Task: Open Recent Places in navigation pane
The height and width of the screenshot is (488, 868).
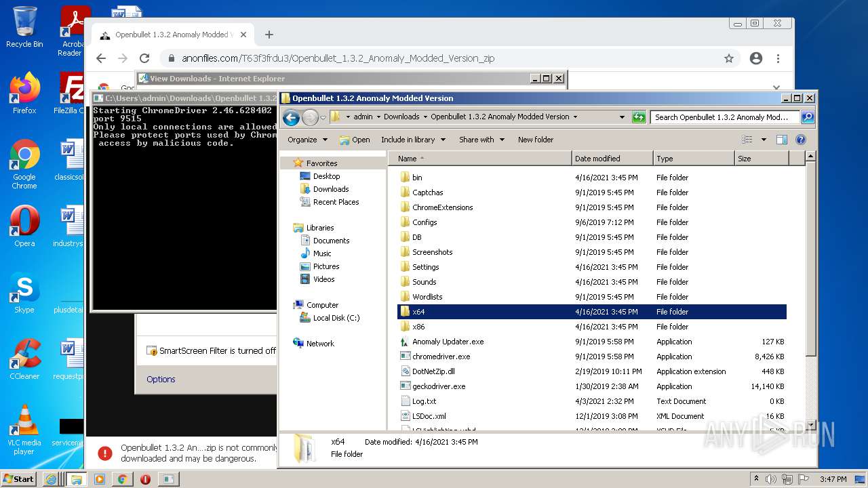Action: tap(336, 202)
